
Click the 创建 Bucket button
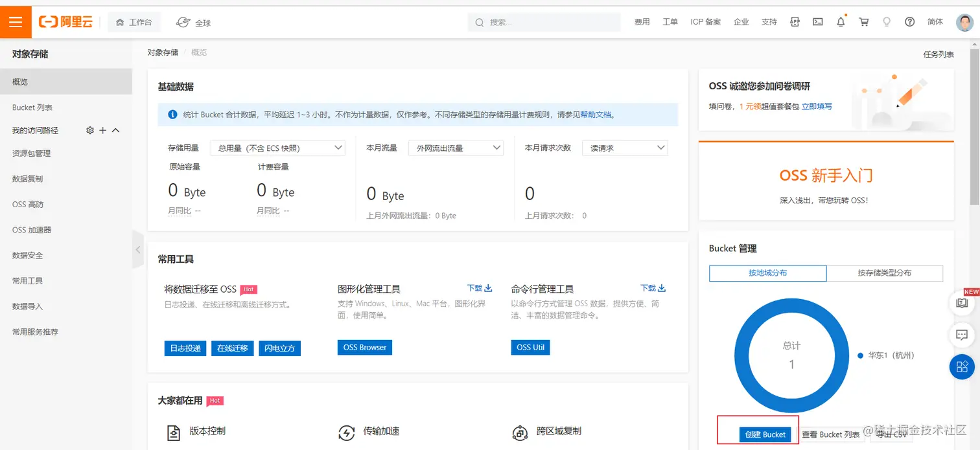pos(765,434)
